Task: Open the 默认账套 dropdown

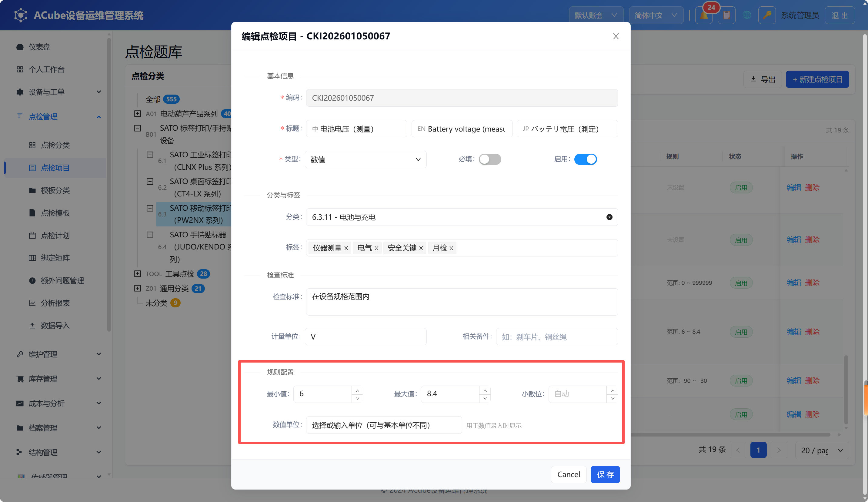Action: coord(596,15)
